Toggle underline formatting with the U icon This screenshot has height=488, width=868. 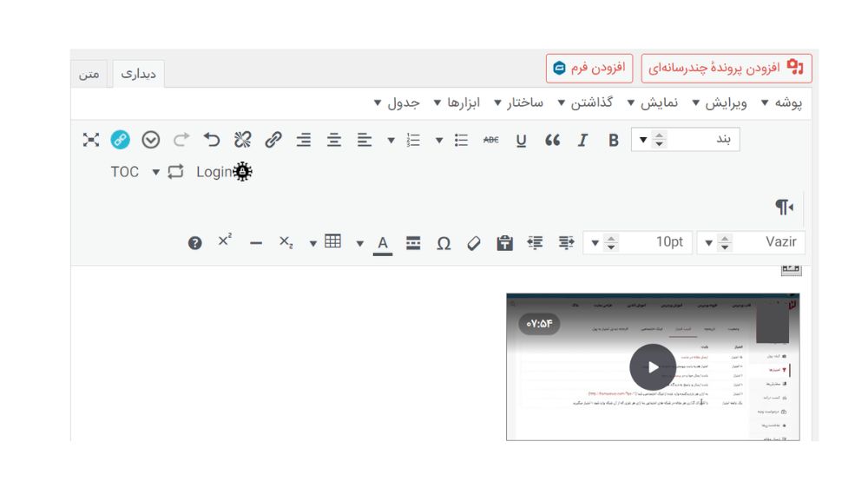pyautogui.click(x=521, y=140)
